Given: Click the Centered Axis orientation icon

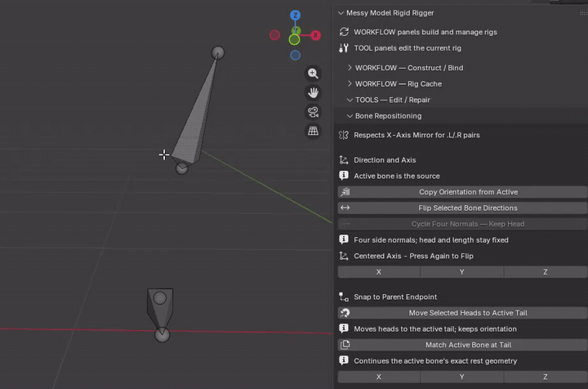Looking at the screenshot, I should [344, 256].
